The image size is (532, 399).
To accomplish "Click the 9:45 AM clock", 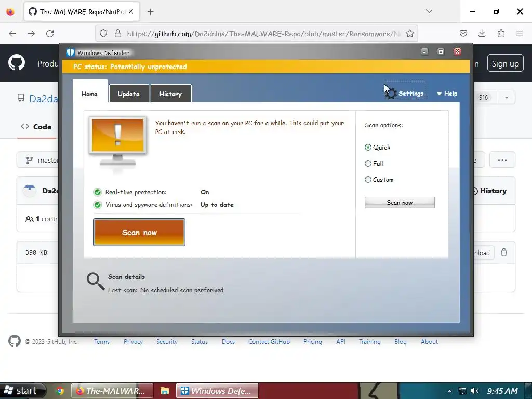I will point(502,391).
